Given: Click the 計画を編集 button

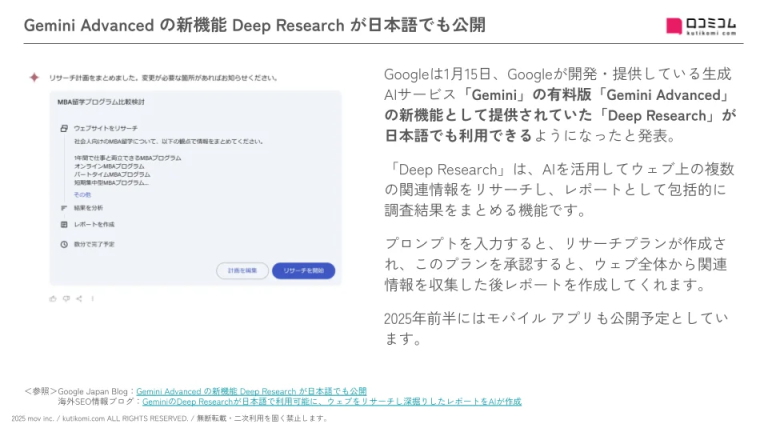Looking at the screenshot, I should click(x=241, y=271).
